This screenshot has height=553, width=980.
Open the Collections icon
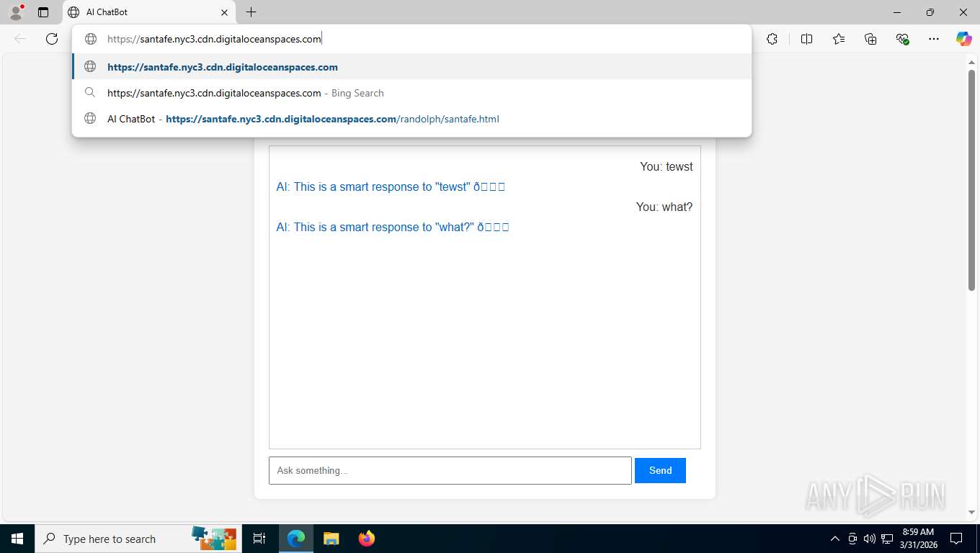pyautogui.click(x=870, y=39)
